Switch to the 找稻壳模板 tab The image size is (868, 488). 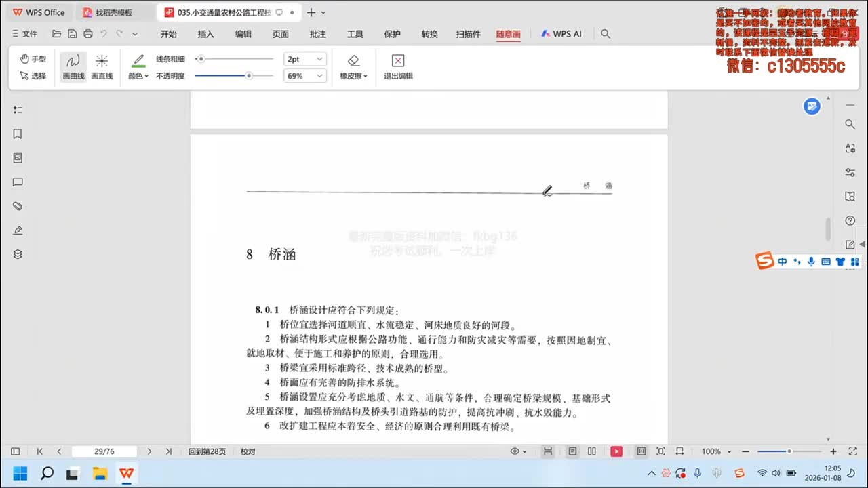click(113, 12)
